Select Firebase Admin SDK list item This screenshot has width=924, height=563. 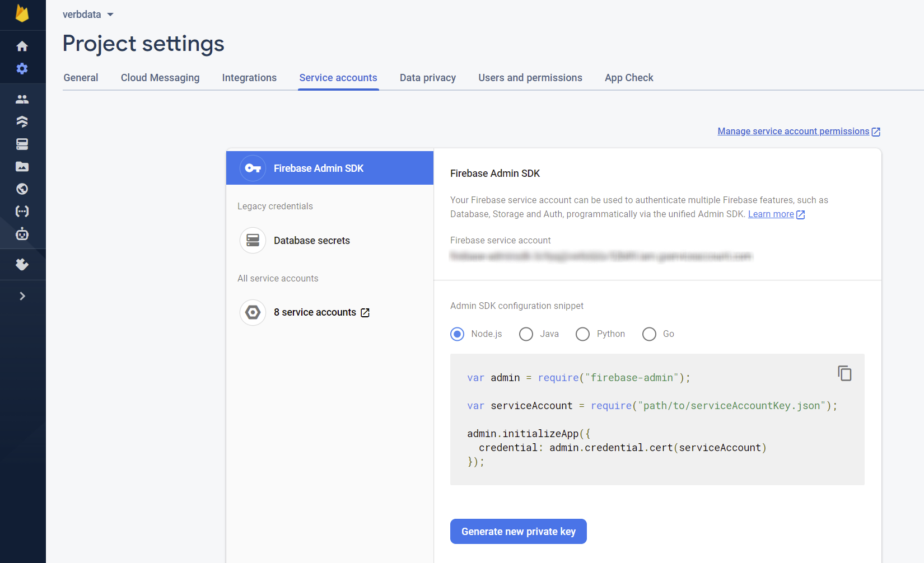[x=330, y=168]
